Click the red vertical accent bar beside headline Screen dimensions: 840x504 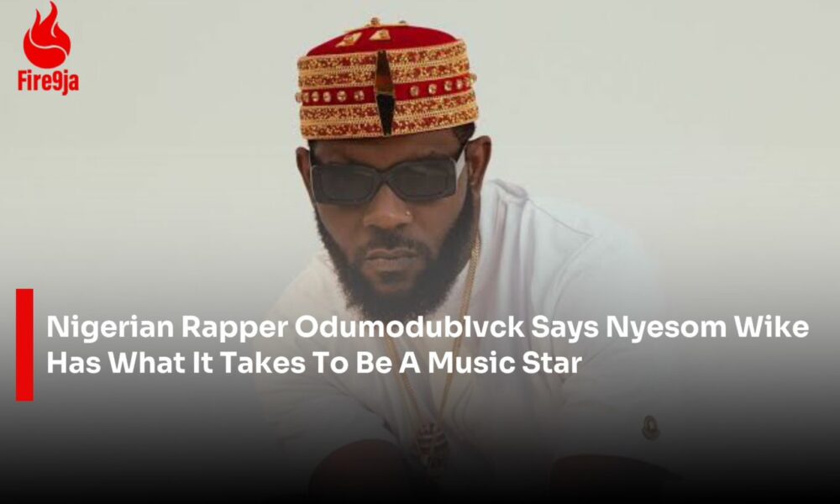[x=24, y=345]
